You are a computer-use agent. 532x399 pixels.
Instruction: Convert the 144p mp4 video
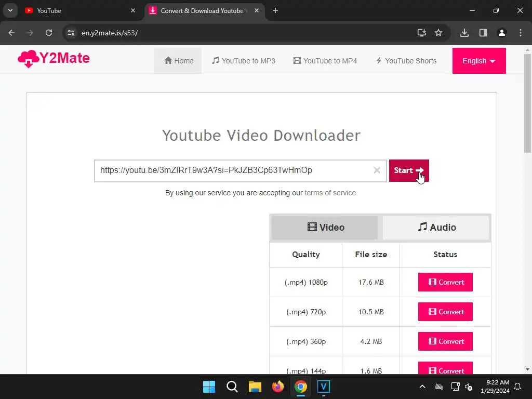point(445,368)
